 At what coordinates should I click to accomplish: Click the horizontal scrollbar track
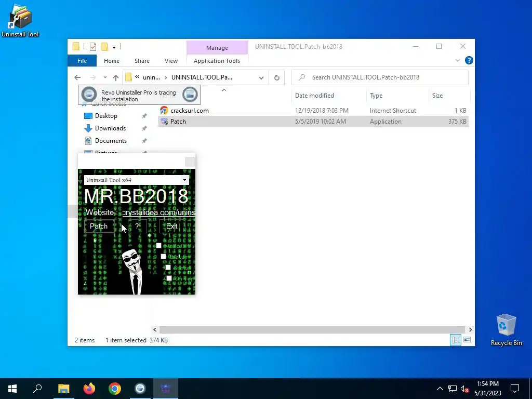[x=312, y=329]
